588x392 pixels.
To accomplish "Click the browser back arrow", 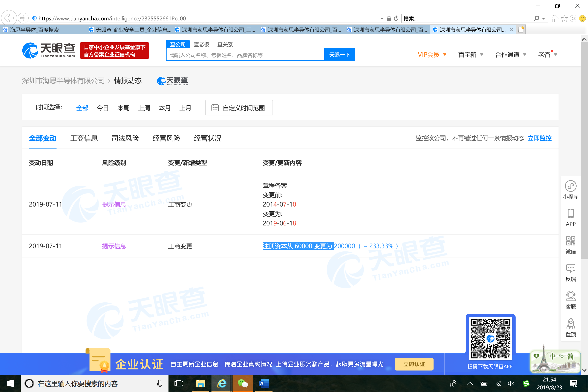I will 9,18.
